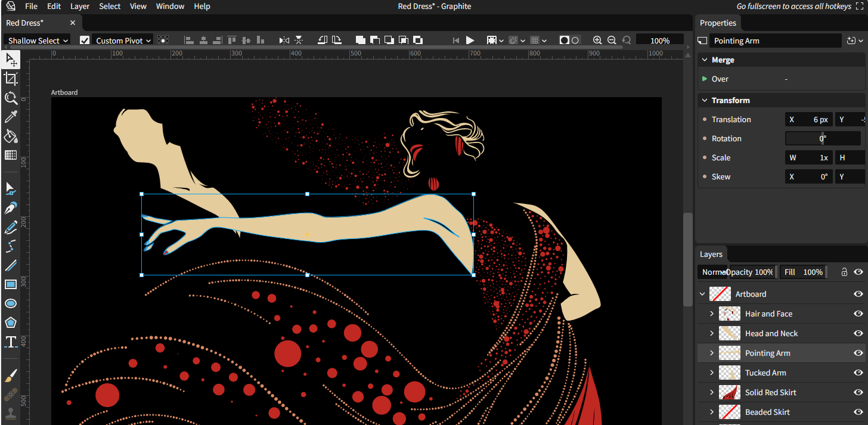This screenshot has width=868, height=425.
Task: Click Go fullscreen to access all hotkeys
Action: tap(793, 7)
